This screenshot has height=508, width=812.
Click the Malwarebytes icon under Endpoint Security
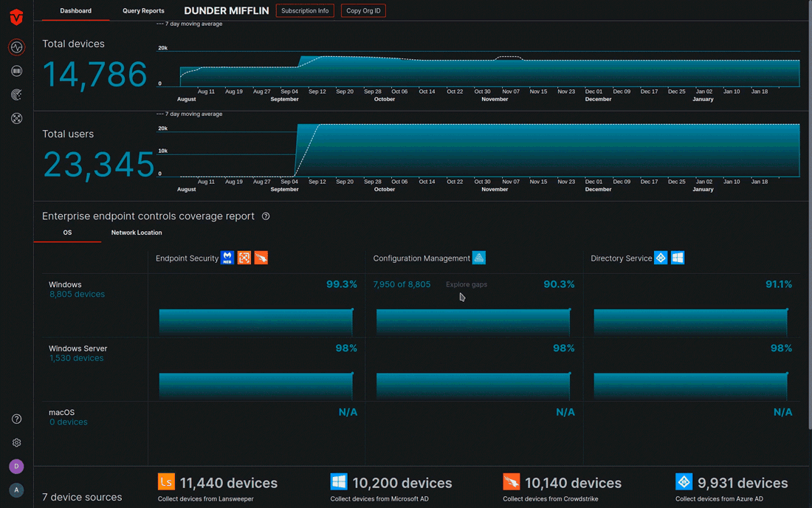pos(227,258)
